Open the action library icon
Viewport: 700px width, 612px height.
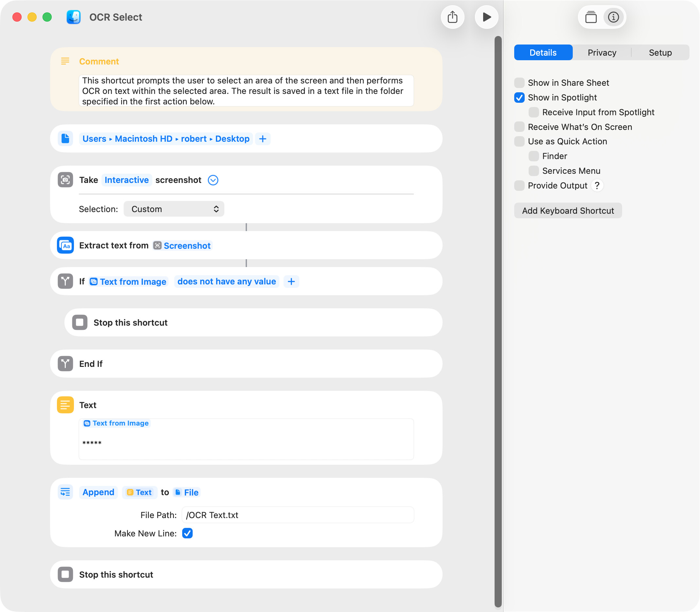tap(591, 17)
